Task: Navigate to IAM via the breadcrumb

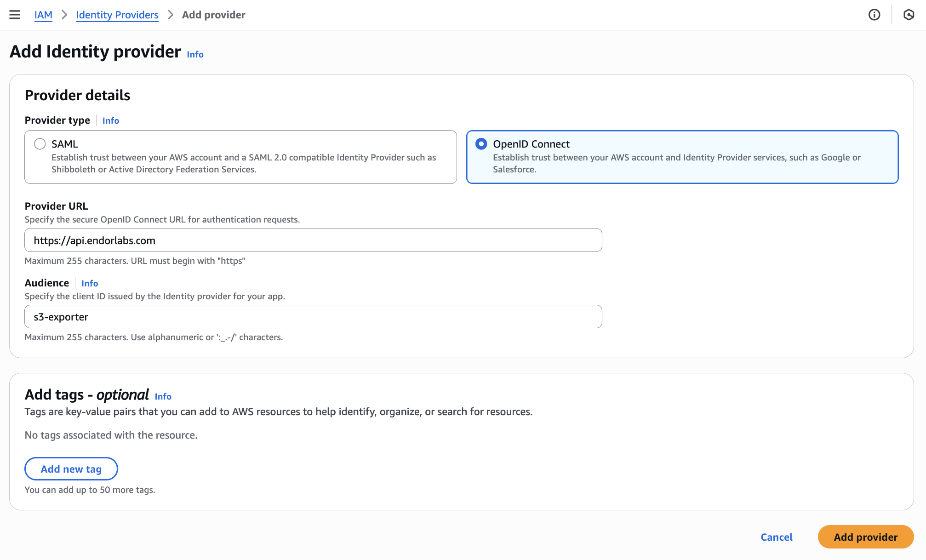Action: (43, 14)
